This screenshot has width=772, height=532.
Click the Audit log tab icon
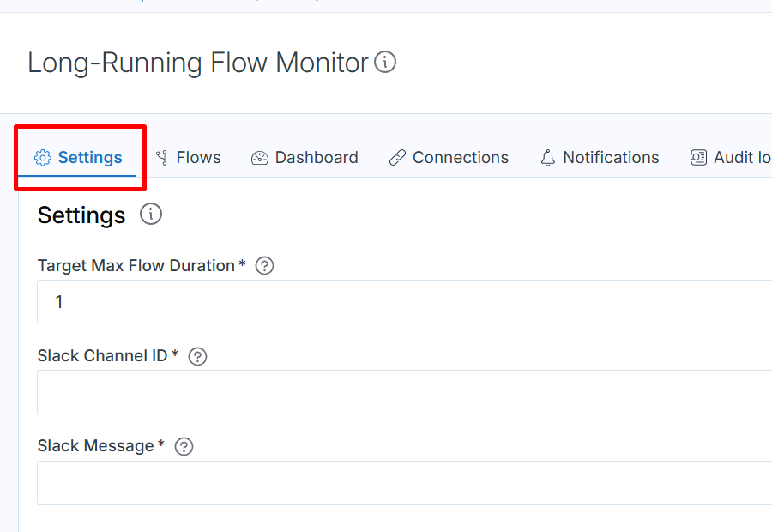(x=699, y=158)
